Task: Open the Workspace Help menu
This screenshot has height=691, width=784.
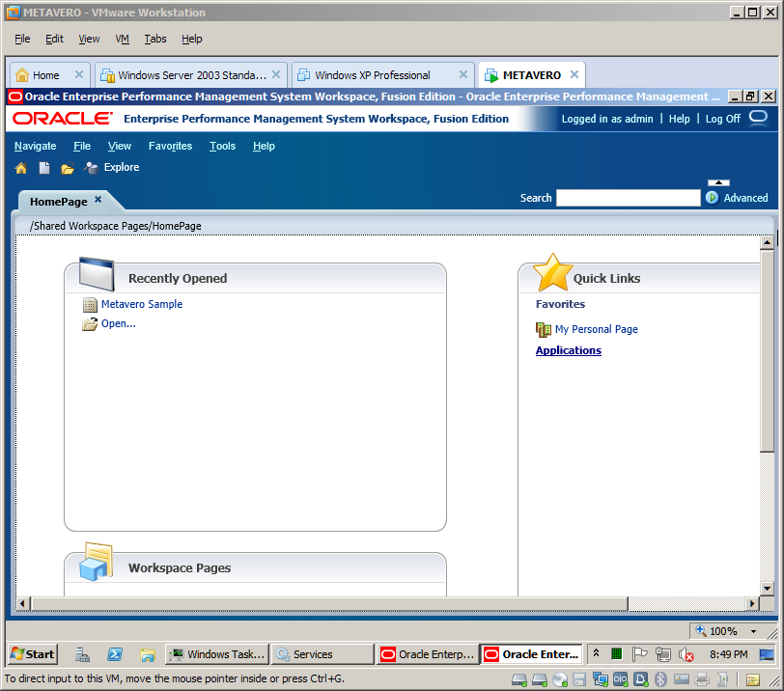Action: click(264, 146)
